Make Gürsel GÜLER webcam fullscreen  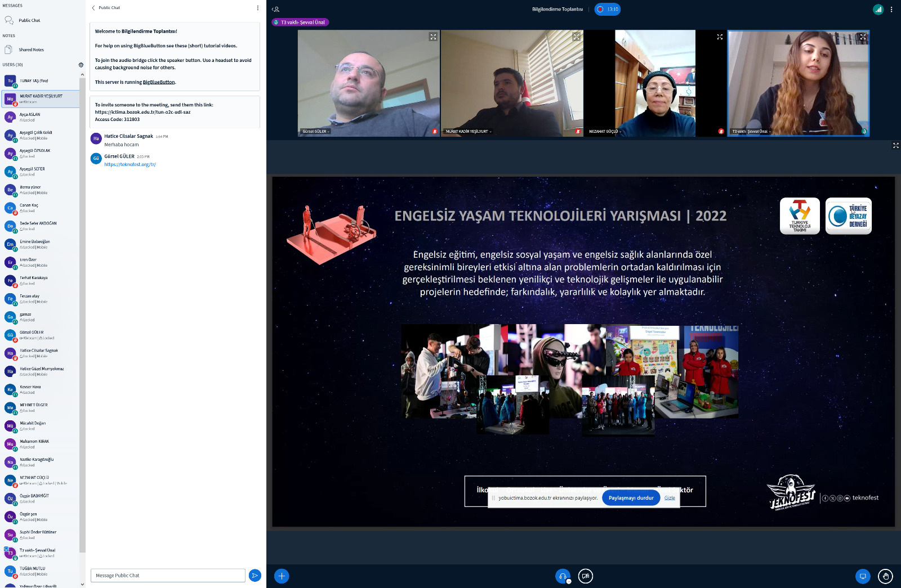pos(433,37)
